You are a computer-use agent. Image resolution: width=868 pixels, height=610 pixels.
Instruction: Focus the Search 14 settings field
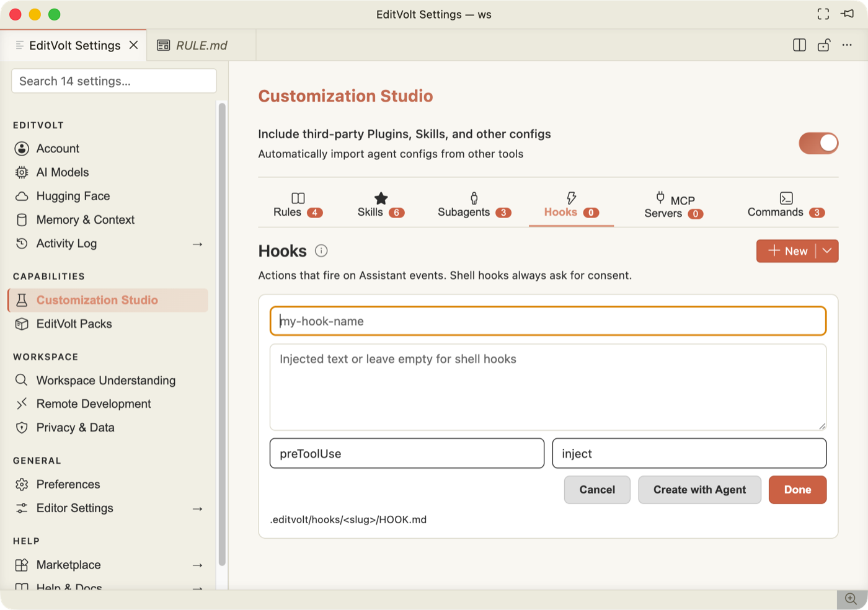tap(114, 81)
